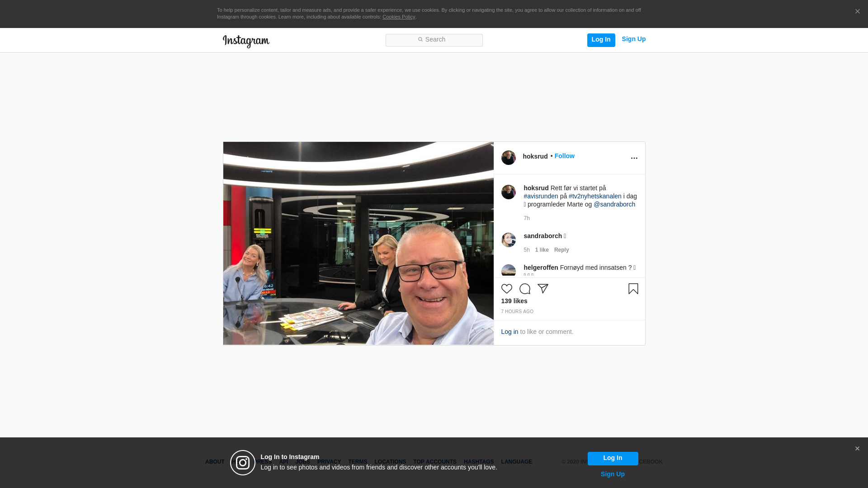Click the share paper plane icon
This screenshot has width=868, height=488.
point(542,289)
